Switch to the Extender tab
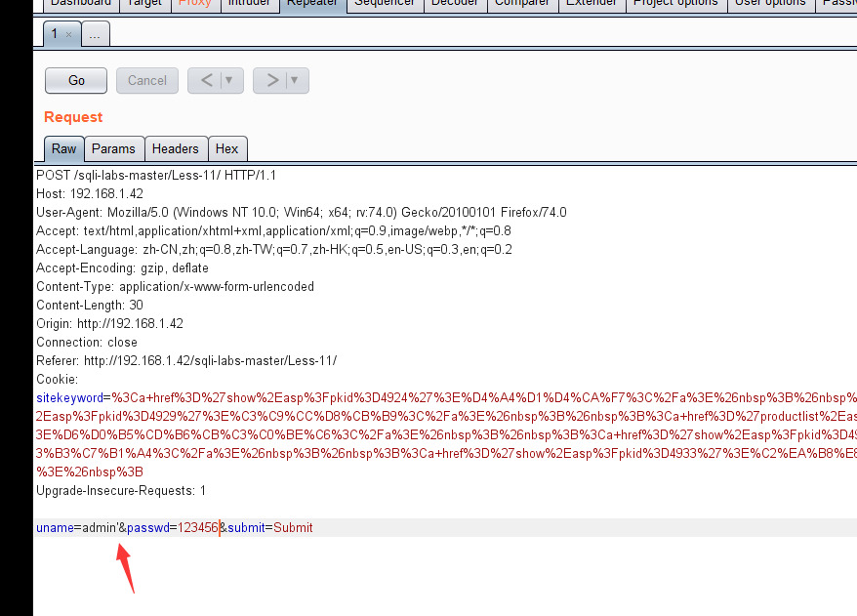Screen dimensions: 857x616 pos(592,4)
